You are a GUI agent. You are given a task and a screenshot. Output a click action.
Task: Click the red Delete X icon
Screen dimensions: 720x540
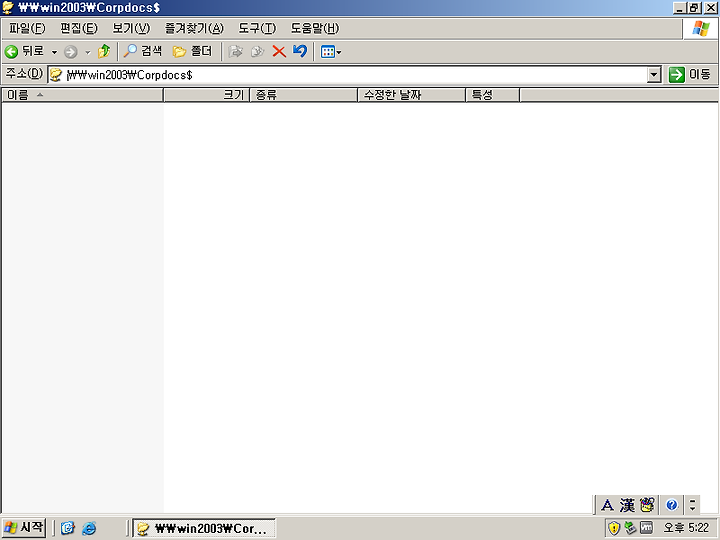click(x=279, y=51)
